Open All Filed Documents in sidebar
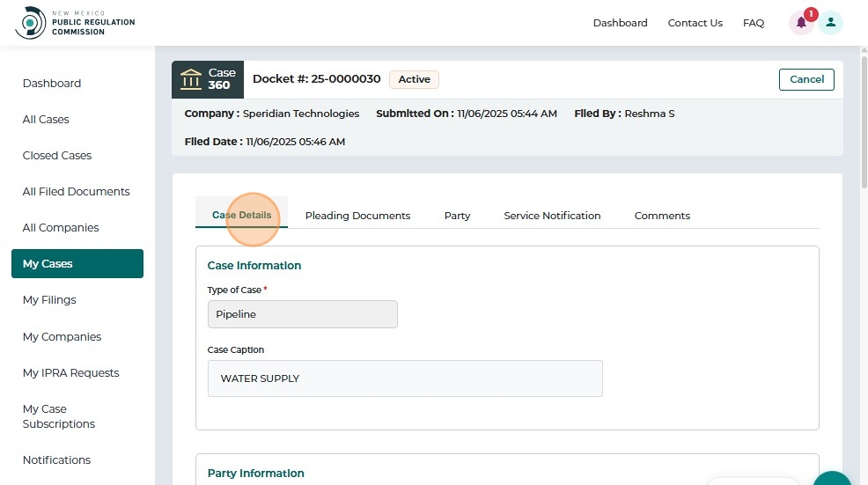This screenshot has height=485, width=868. 77,191
